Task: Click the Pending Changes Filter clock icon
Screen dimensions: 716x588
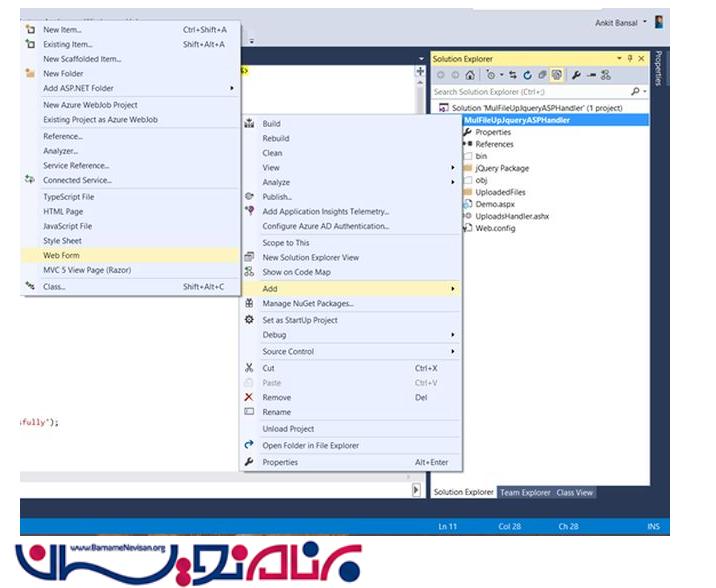Action: point(490,75)
